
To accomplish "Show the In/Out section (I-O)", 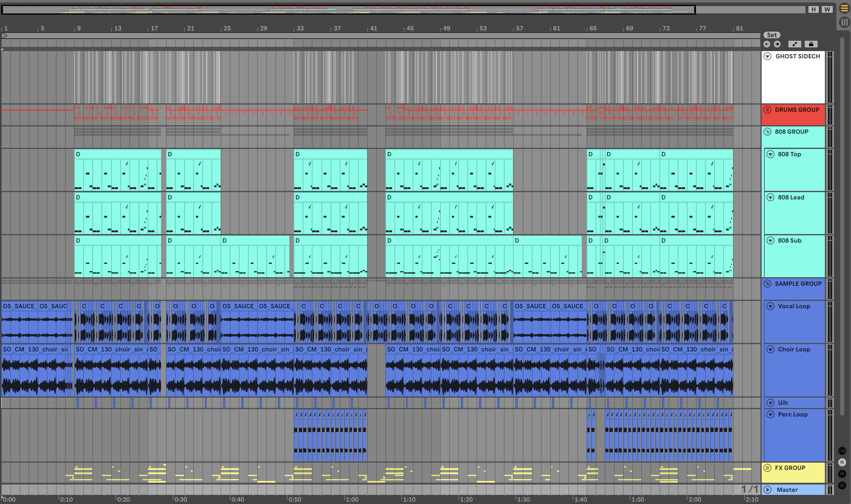I will (x=842, y=451).
